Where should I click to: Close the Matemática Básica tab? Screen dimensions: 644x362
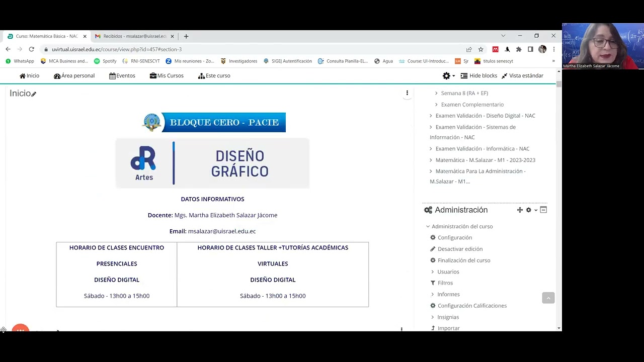coord(85,36)
